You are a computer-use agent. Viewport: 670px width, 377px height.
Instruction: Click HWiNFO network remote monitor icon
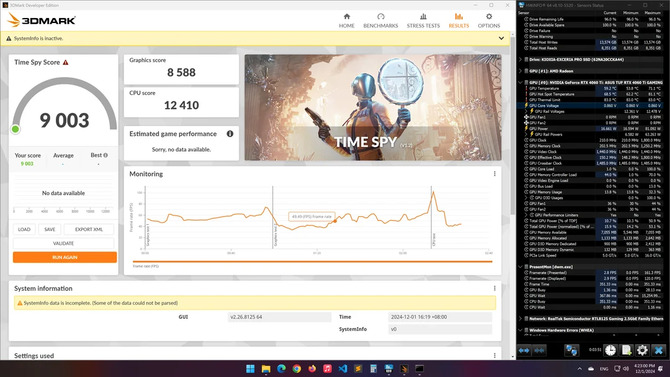(x=571, y=350)
